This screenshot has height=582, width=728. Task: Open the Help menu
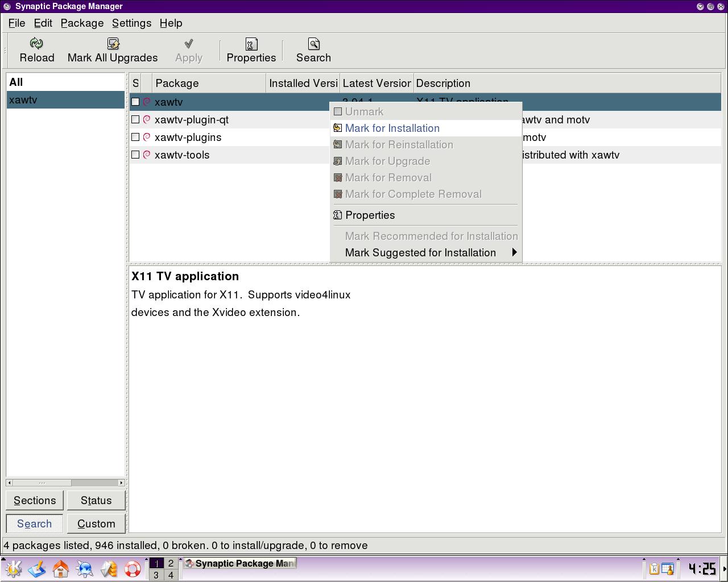tap(171, 23)
